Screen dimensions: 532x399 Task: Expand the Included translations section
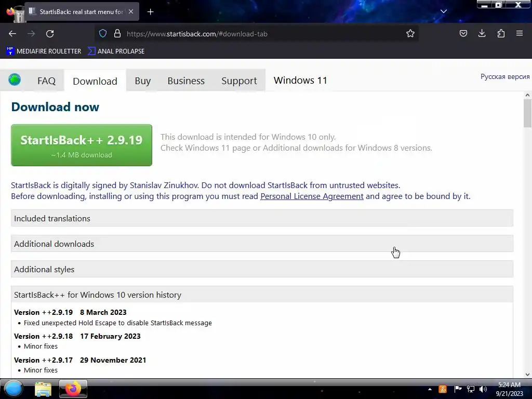262,218
